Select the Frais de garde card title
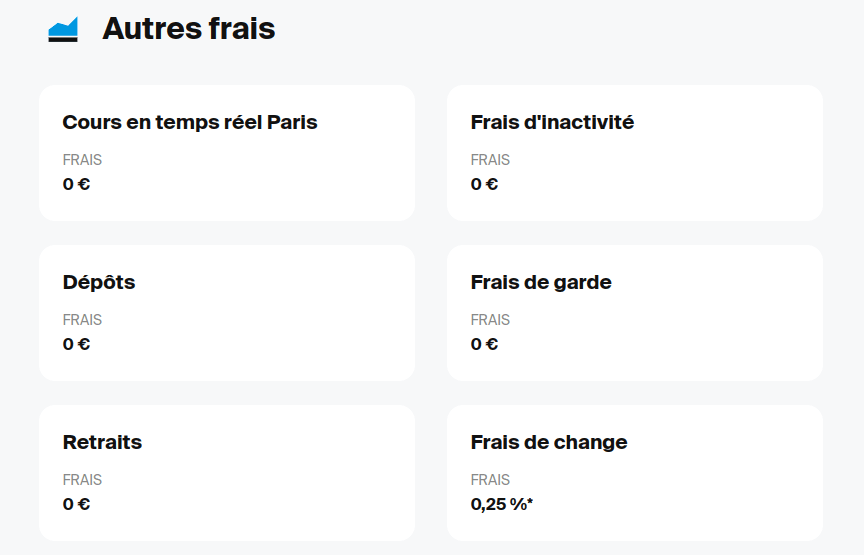 coord(541,283)
